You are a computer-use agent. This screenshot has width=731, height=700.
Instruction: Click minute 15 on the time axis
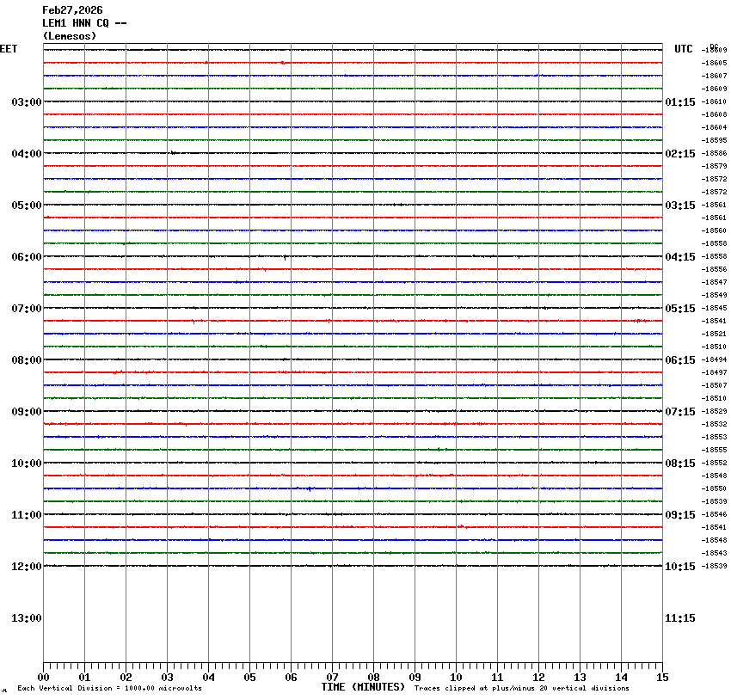click(662, 678)
